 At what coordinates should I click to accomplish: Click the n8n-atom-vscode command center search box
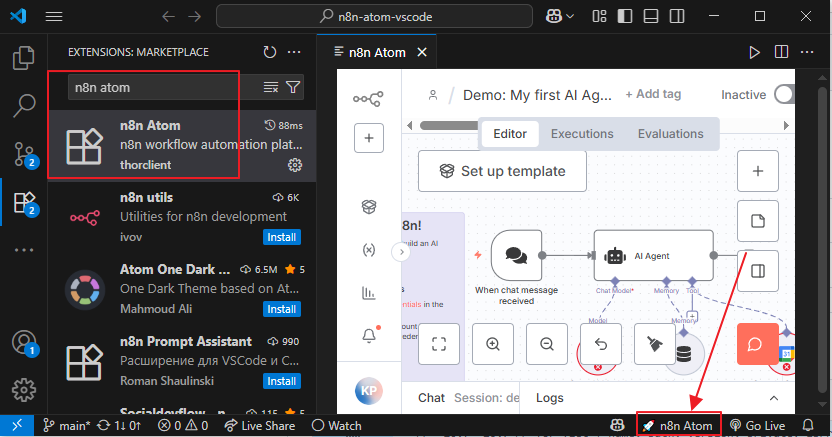pyautogui.click(x=374, y=16)
